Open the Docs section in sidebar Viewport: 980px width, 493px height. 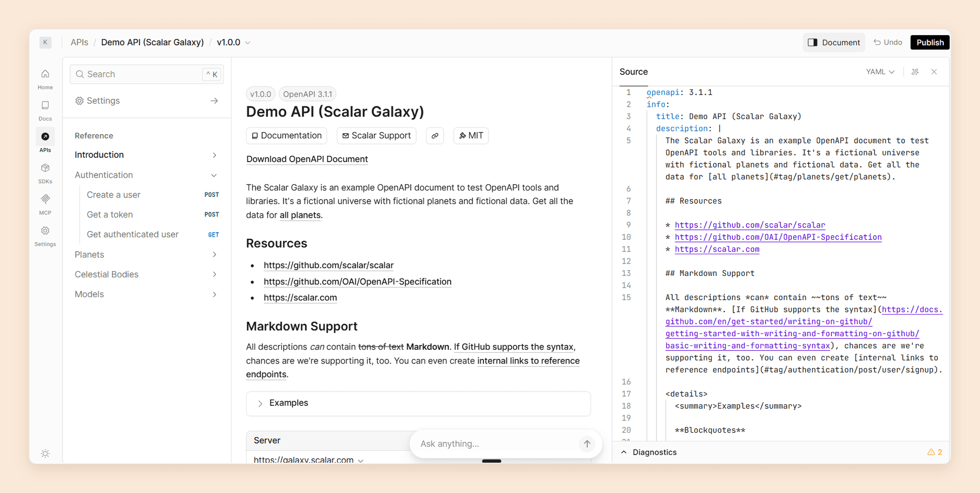click(x=45, y=111)
